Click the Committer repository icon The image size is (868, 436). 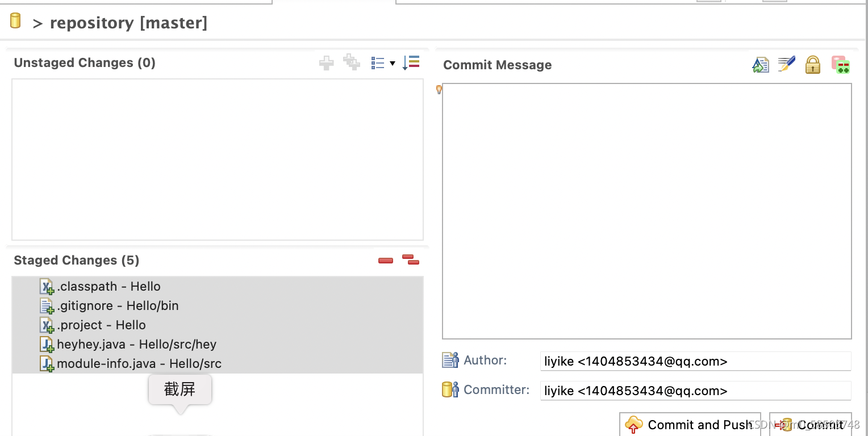tap(449, 390)
